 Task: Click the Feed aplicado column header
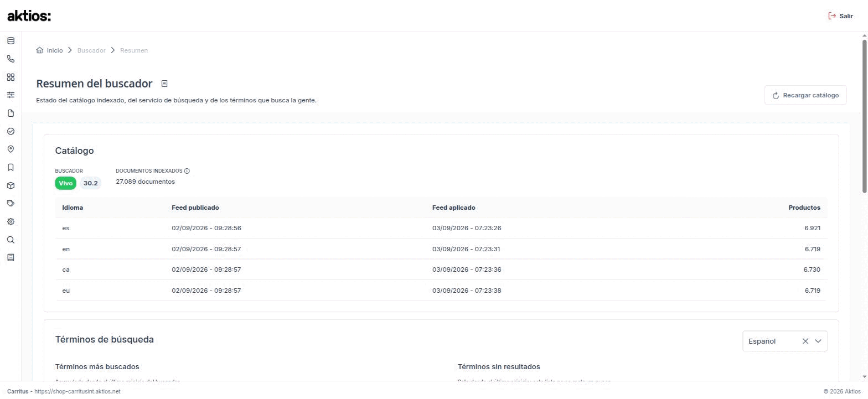pyautogui.click(x=454, y=208)
